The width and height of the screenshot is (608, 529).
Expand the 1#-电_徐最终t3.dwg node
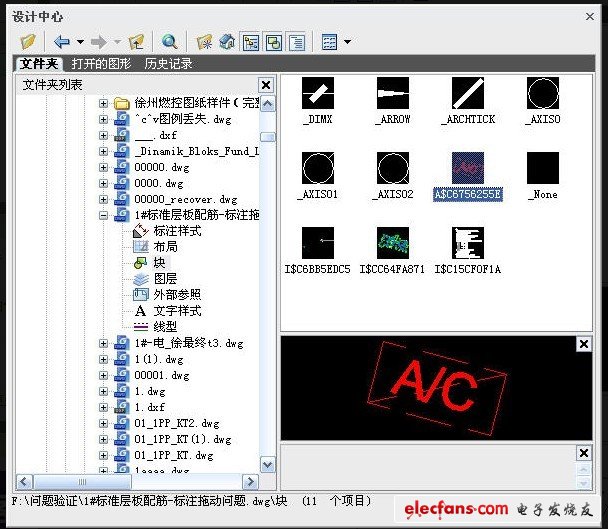103,344
